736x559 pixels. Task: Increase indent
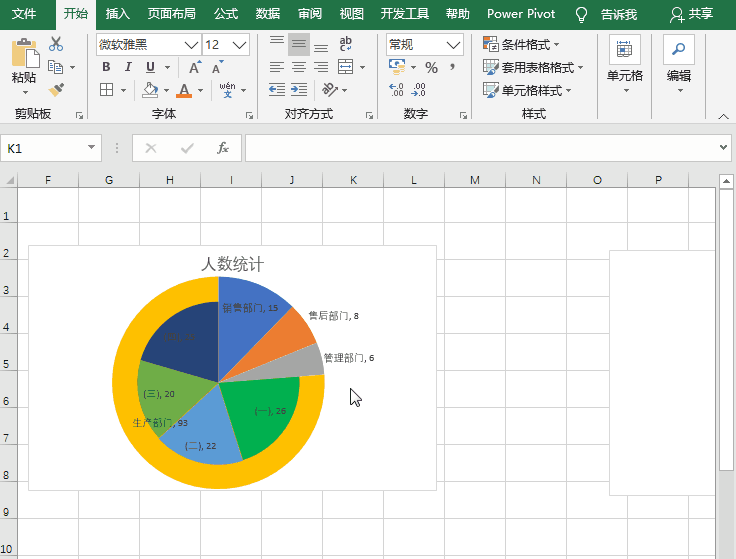pos(299,89)
